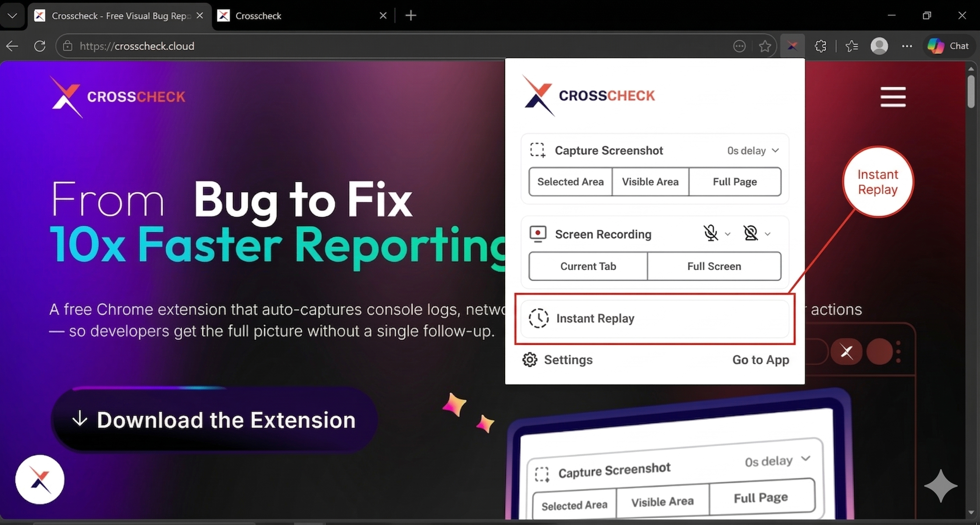Open the hamburger menu on the website

point(892,97)
